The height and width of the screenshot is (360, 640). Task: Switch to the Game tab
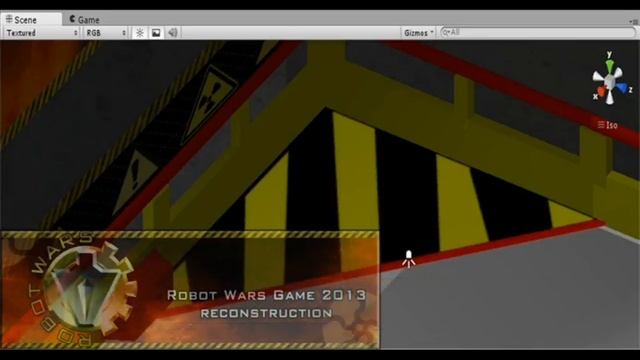[84, 19]
